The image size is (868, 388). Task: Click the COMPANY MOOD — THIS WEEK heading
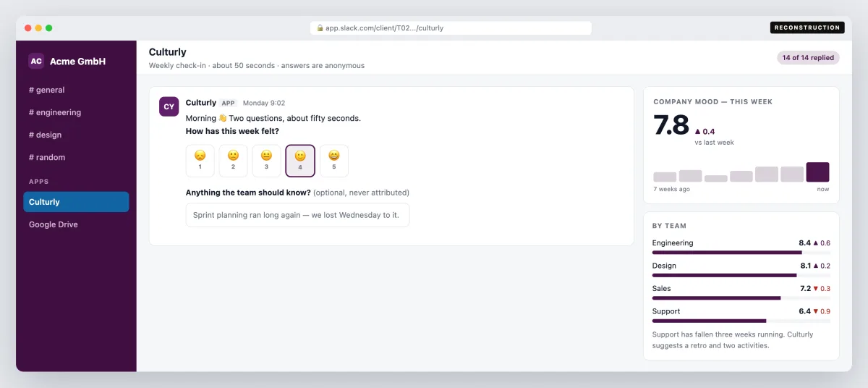click(713, 102)
